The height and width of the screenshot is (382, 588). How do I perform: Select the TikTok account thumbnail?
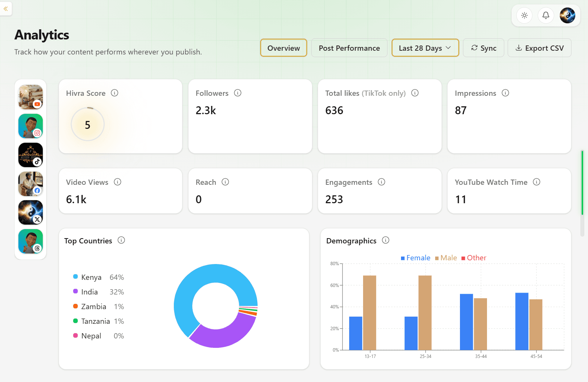click(30, 155)
